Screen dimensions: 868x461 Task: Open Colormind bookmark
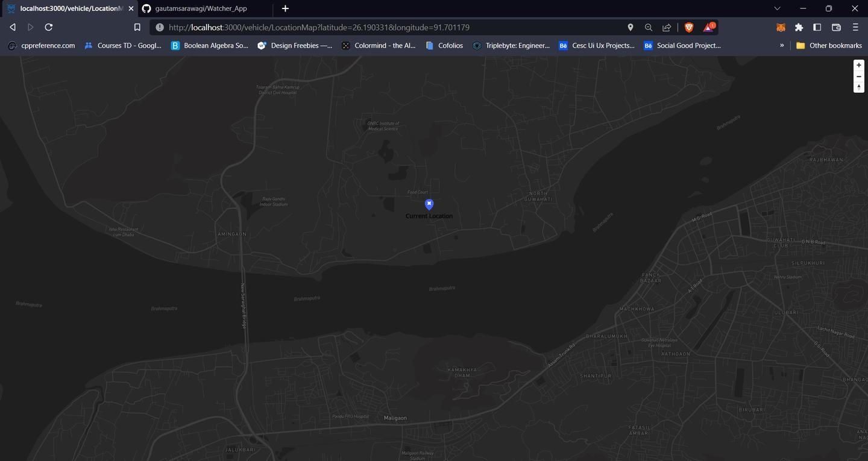point(379,45)
